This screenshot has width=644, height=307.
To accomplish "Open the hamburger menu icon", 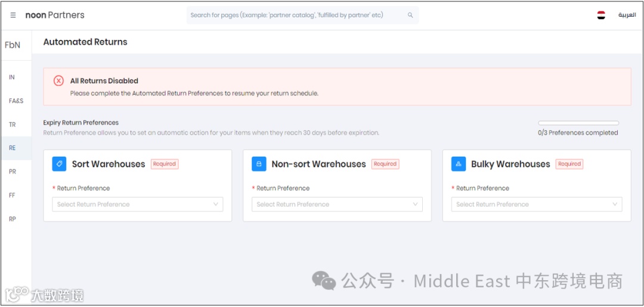I will tap(13, 15).
